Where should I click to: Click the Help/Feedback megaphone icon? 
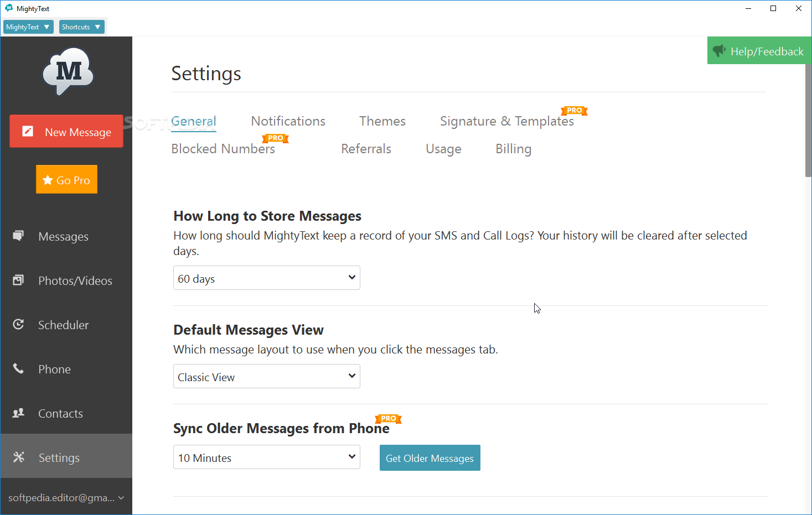(719, 50)
